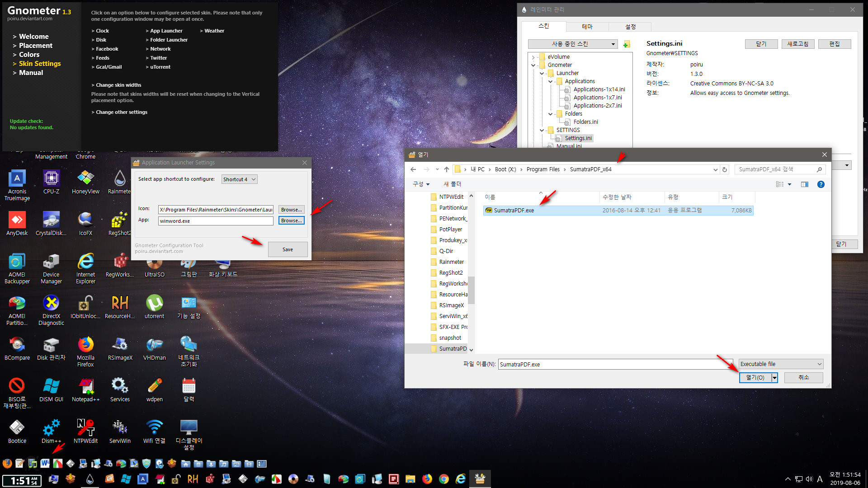Collapse the SETTINGS tree folder
This screenshot has height=488, width=868.
542,130
